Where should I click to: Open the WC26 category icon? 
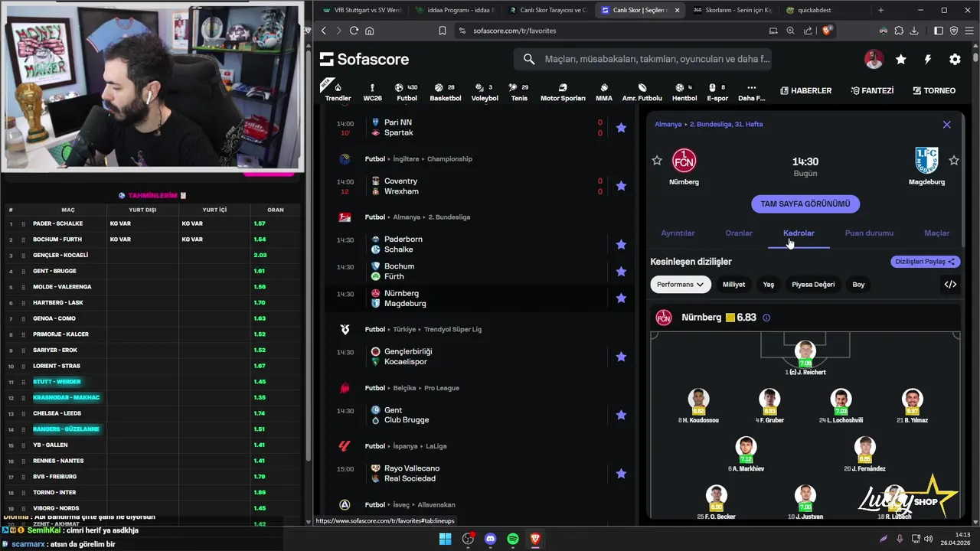372,91
